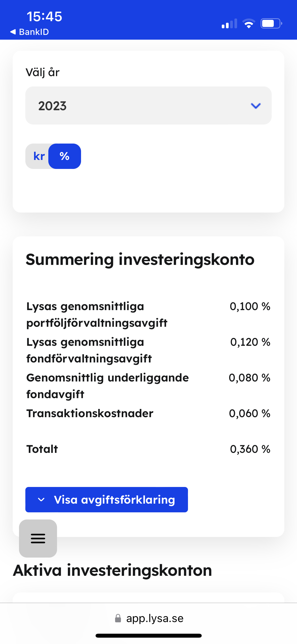Tap the Wi-Fi status icon
Image resolution: width=297 pixels, height=644 pixels.
coord(248,24)
